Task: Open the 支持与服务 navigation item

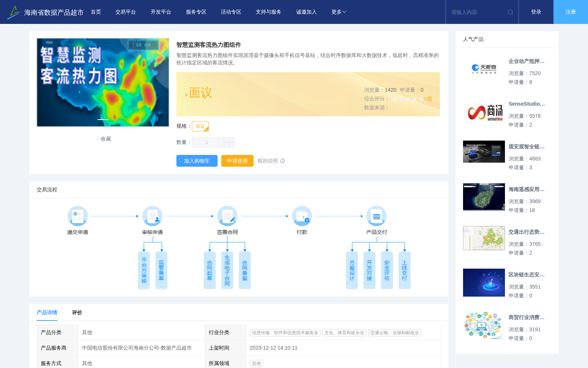Action: pos(269,12)
